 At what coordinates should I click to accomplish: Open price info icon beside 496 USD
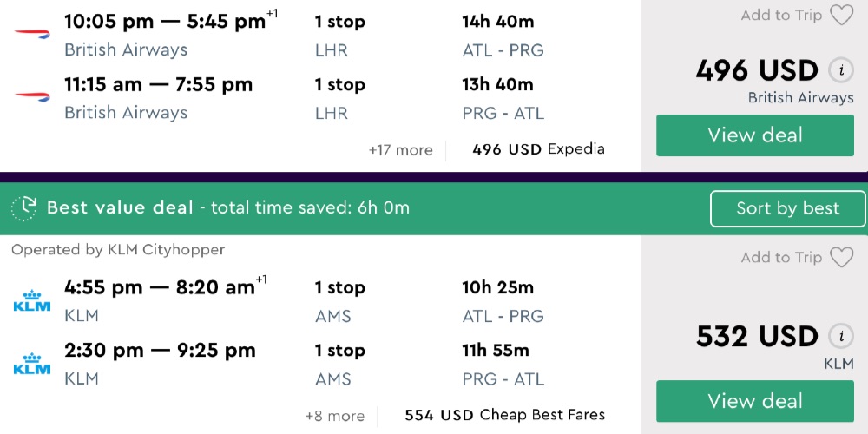pyautogui.click(x=838, y=70)
